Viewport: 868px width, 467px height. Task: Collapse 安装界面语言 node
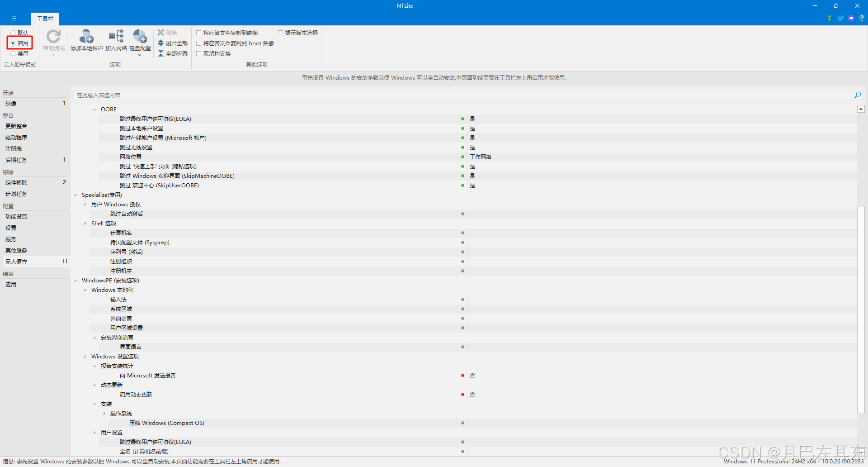point(94,338)
